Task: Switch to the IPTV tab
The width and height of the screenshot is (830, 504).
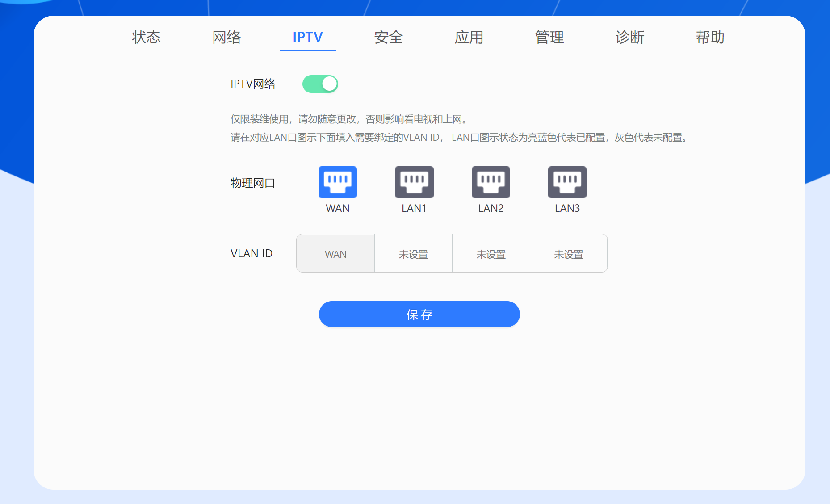Action: (308, 37)
